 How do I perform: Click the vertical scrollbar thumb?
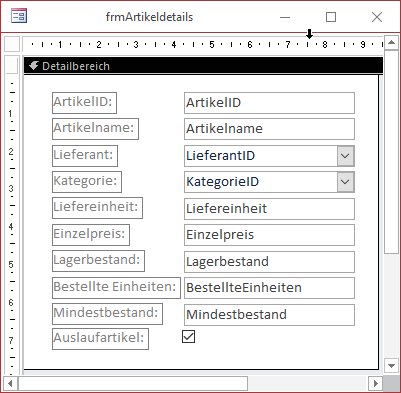[x=391, y=152]
